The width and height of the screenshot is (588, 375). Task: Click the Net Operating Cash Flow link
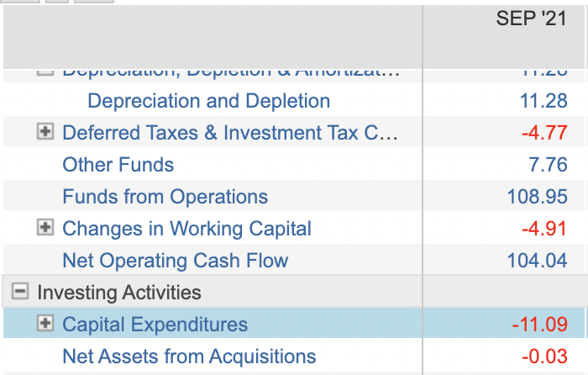(x=175, y=261)
